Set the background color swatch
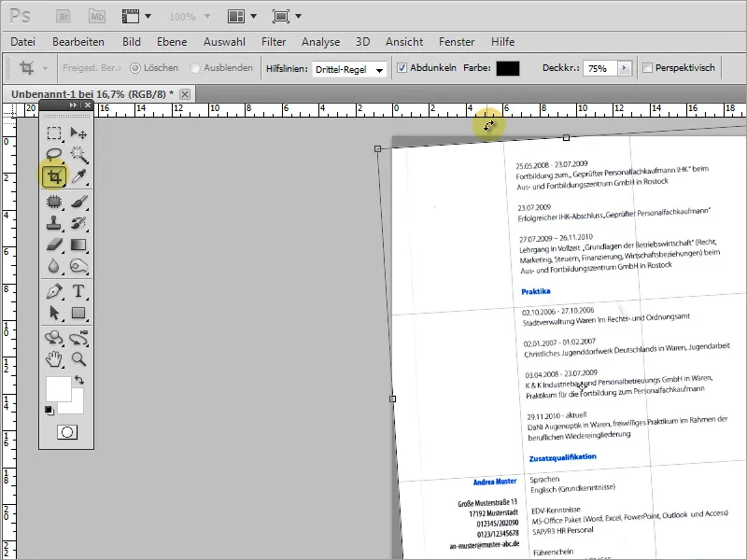Screen dimensions: 747x560 tap(77, 406)
